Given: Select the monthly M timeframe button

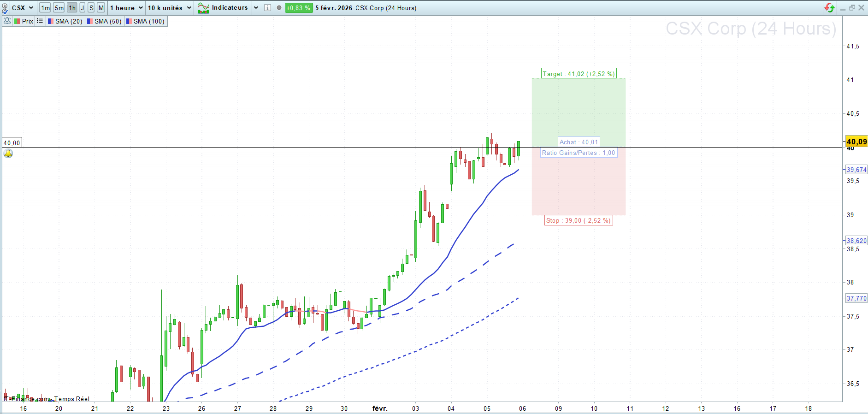Looking at the screenshot, I should (x=101, y=8).
